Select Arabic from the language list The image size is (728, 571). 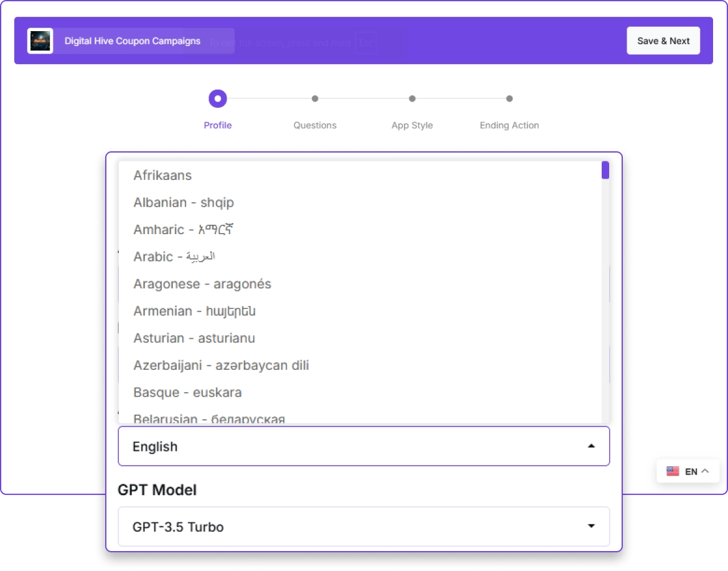pos(174,257)
